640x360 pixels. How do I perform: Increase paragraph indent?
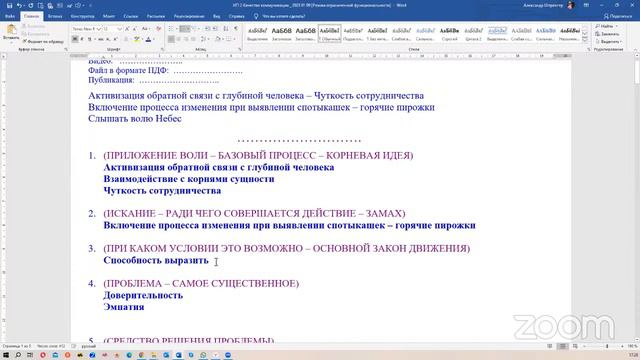point(216,29)
